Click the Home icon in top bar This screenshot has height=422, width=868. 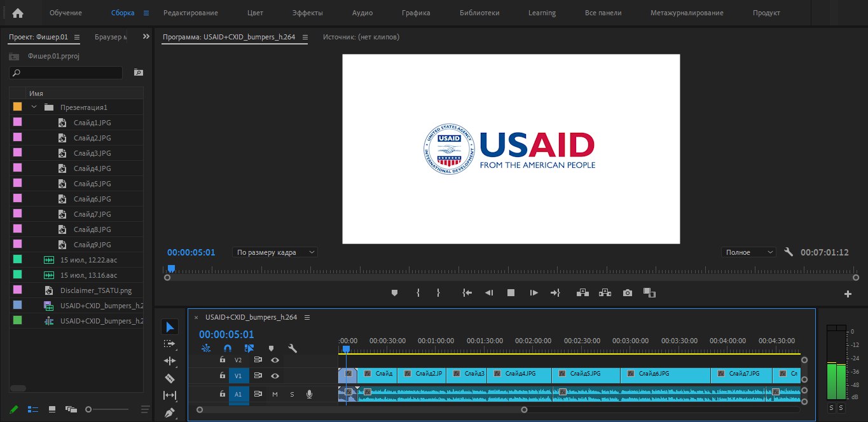pyautogui.click(x=18, y=13)
